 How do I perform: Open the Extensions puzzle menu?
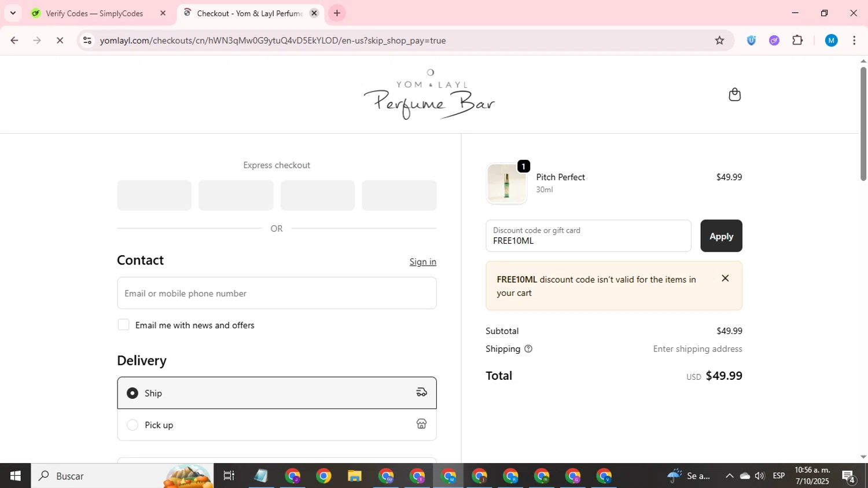(797, 41)
